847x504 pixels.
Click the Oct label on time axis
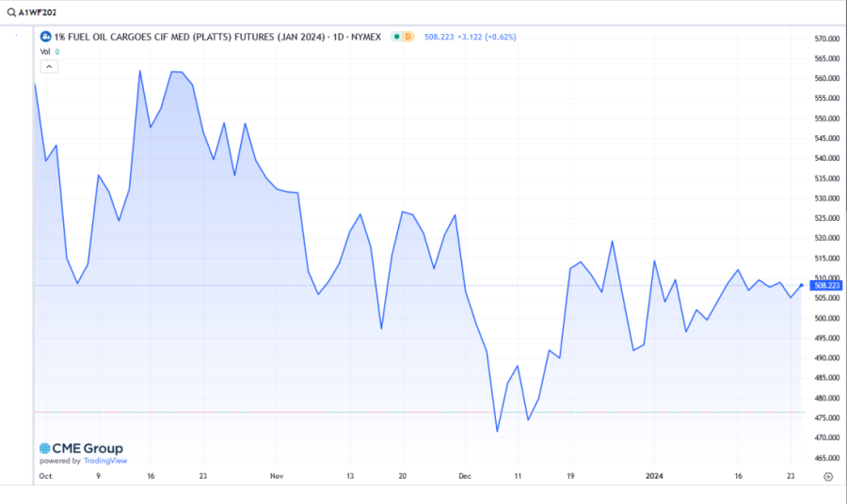(45, 477)
